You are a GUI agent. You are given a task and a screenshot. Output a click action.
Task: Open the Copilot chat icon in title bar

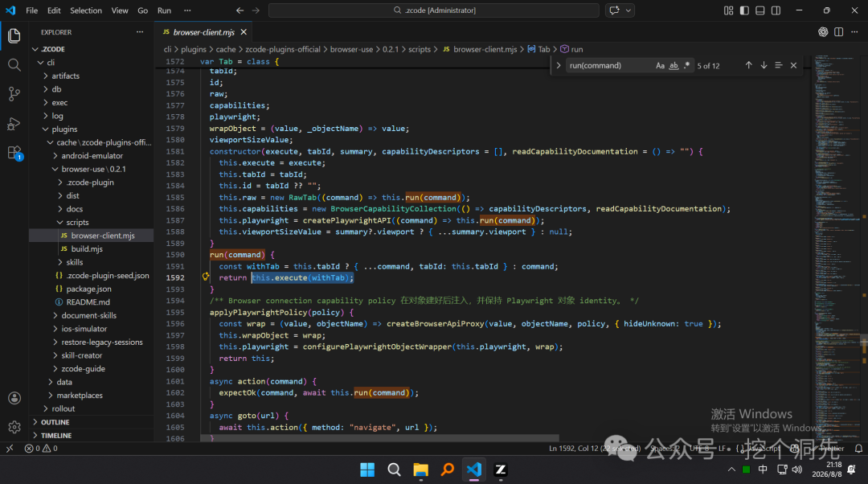coord(614,10)
